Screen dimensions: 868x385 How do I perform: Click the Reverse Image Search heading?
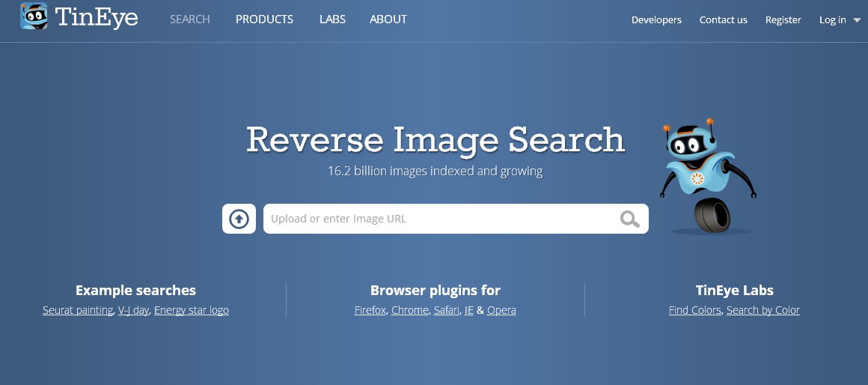point(435,139)
